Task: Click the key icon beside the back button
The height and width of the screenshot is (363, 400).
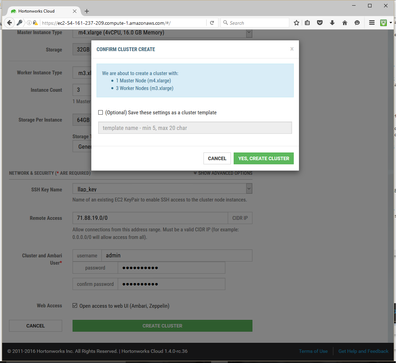Action: click(x=20, y=23)
